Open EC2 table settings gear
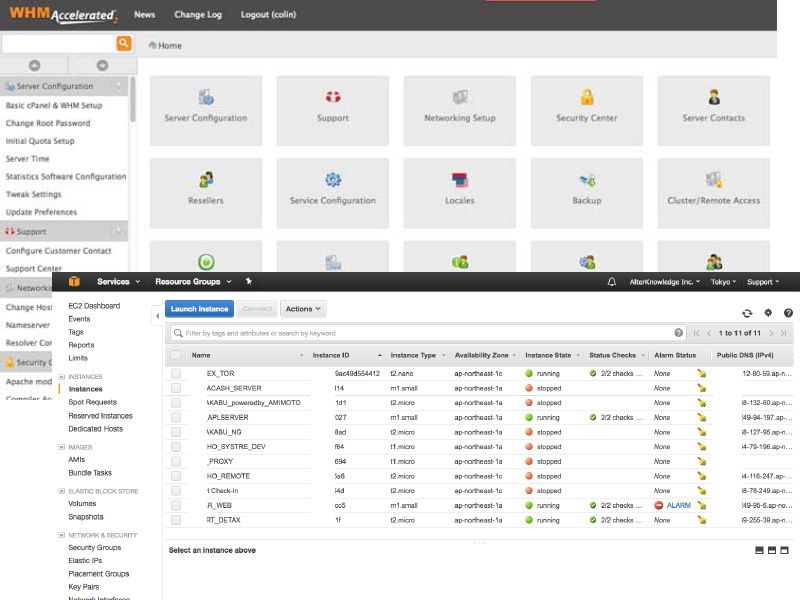The image size is (800, 600). tap(768, 313)
